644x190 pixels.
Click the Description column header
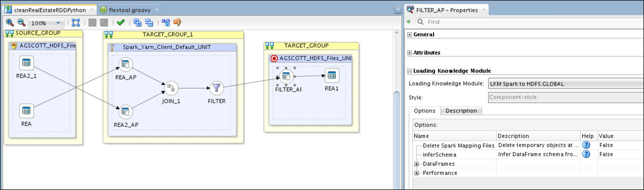pyautogui.click(x=538, y=136)
